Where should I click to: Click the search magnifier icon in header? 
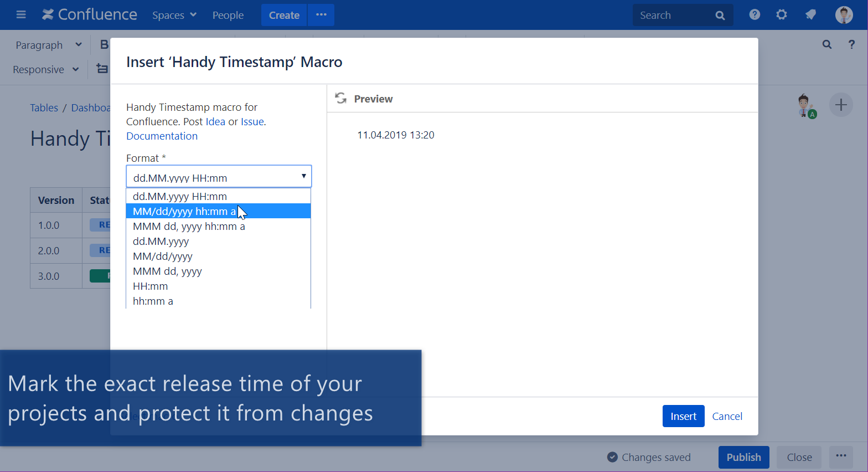720,16
